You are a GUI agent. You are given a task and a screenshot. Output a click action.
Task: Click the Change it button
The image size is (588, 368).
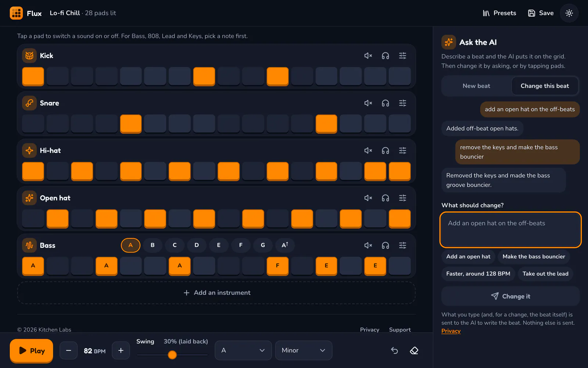click(510, 296)
